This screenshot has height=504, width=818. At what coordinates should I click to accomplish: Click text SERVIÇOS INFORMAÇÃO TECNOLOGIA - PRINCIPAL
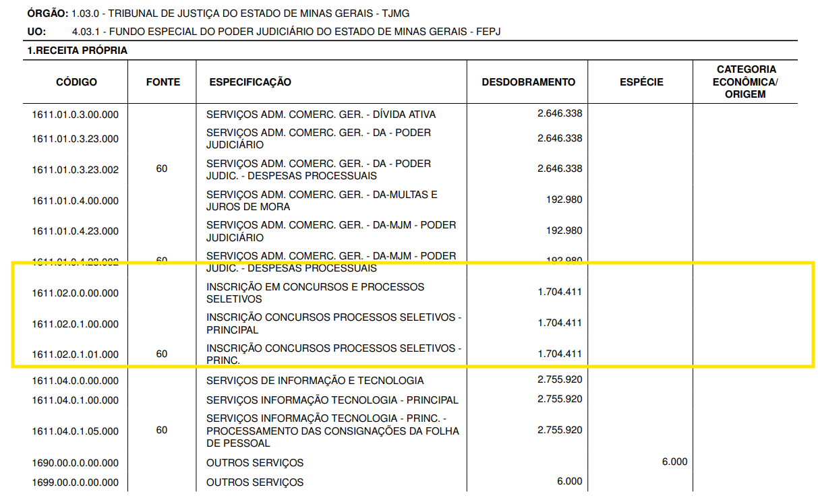(x=332, y=400)
